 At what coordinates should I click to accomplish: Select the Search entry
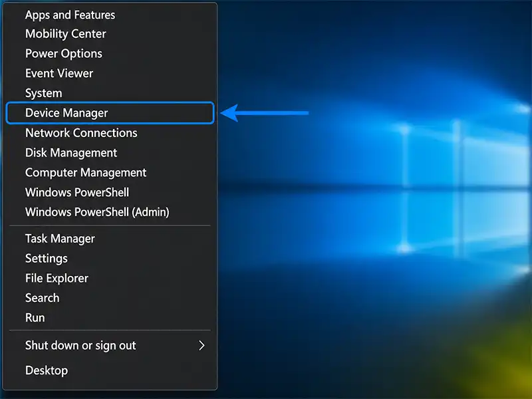click(x=110, y=298)
